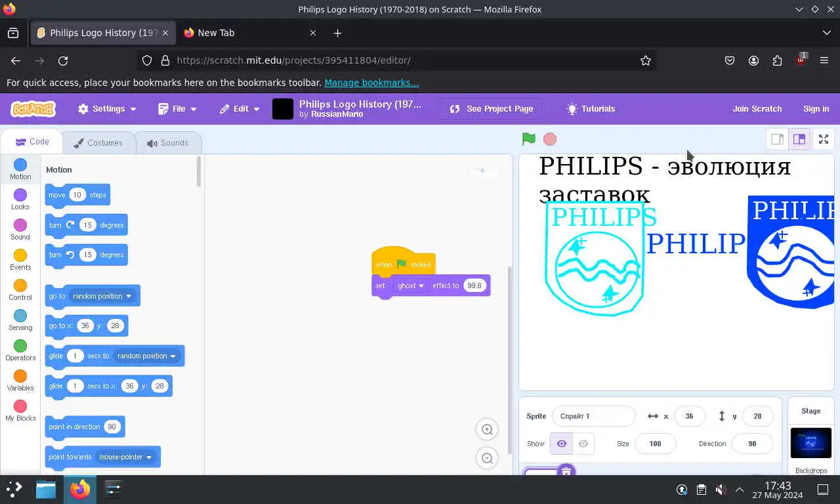The width and height of the screenshot is (840, 504).
Task: Click See Project Page button
Action: point(492,109)
